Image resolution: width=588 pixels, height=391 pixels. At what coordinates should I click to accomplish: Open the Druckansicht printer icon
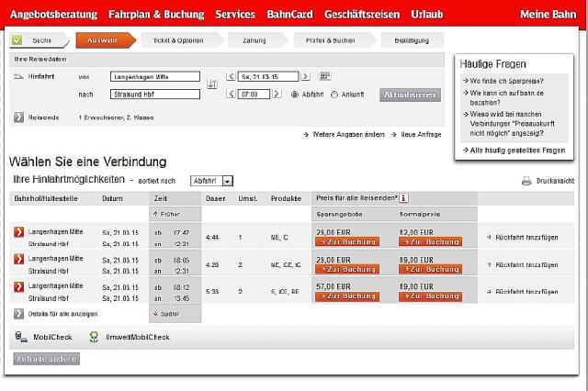pos(526,181)
